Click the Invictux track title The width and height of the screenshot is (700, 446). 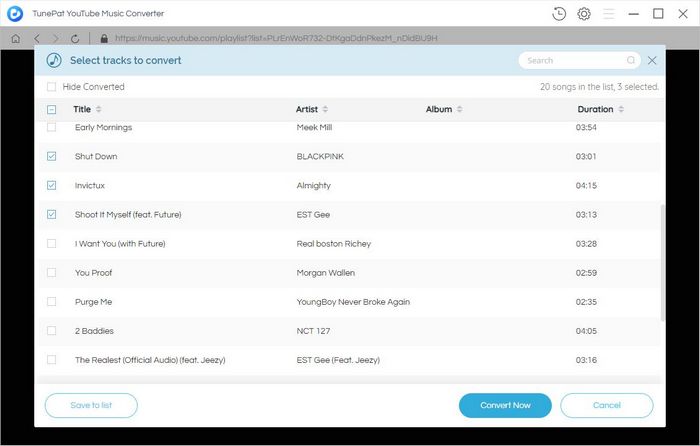tap(89, 185)
